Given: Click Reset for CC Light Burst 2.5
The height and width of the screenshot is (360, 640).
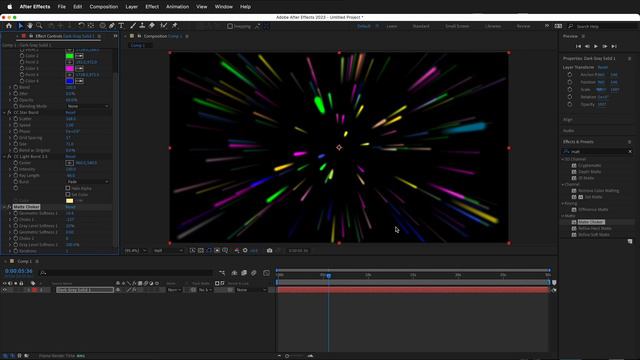Looking at the screenshot, I should pyautogui.click(x=70, y=156).
